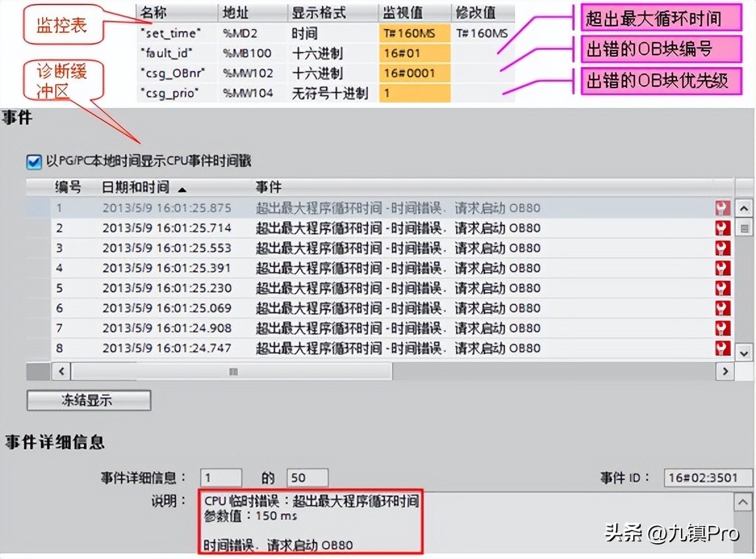Click the wrench icon on event 5
The height and width of the screenshot is (559, 756).
coord(723,287)
